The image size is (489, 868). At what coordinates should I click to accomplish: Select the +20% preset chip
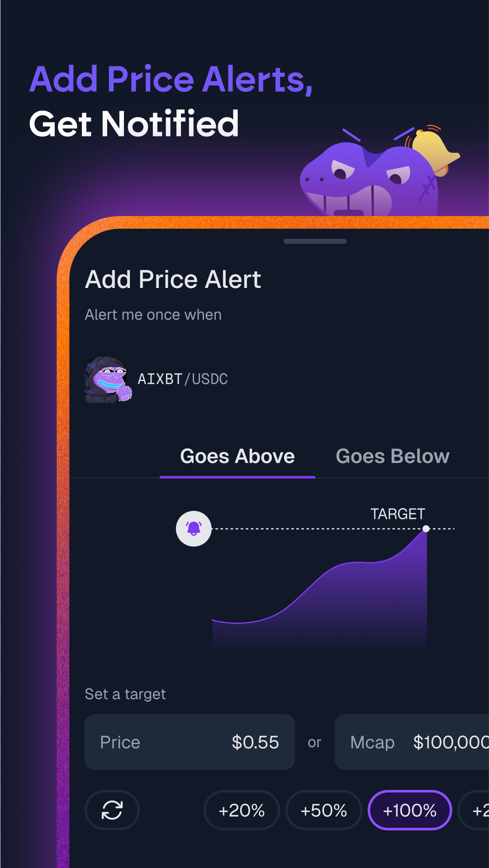pyautogui.click(x=242, y=810)
